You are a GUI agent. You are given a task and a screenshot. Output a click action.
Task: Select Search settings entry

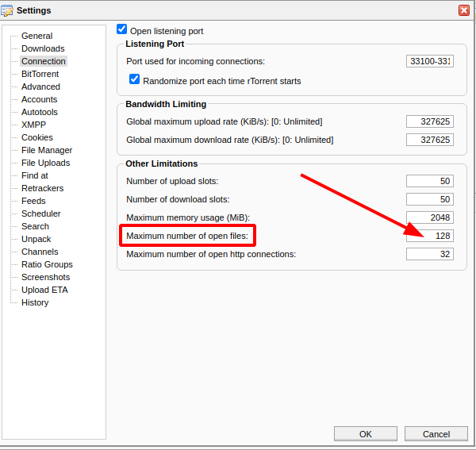tap(35, 226)
